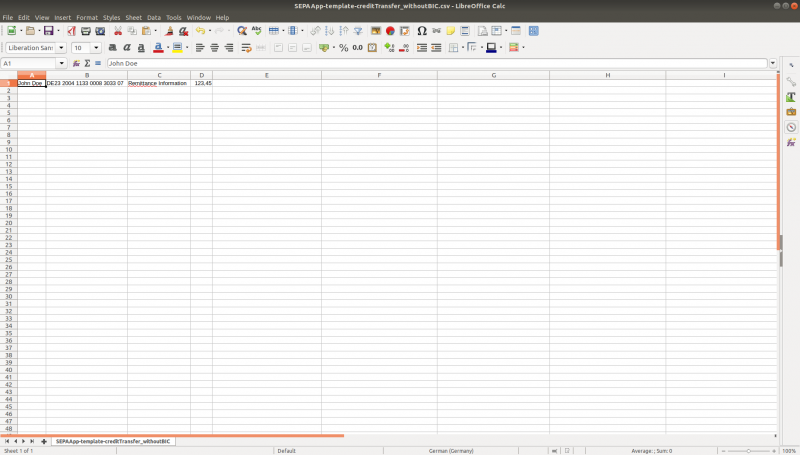This screenshot has height=455, width=800.
Task: Select the SEPAApp-template-creditTransfer_withoutBIC sheet tab
Action: 113,441
